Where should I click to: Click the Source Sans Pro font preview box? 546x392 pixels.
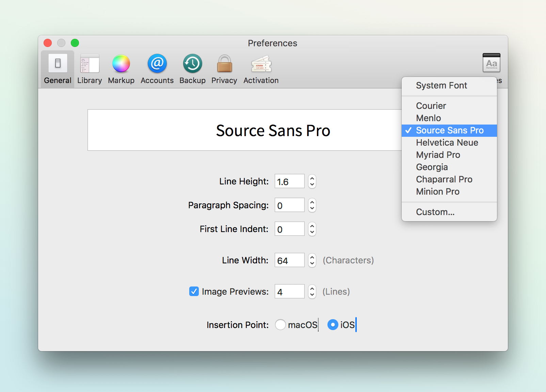(245, 130)
